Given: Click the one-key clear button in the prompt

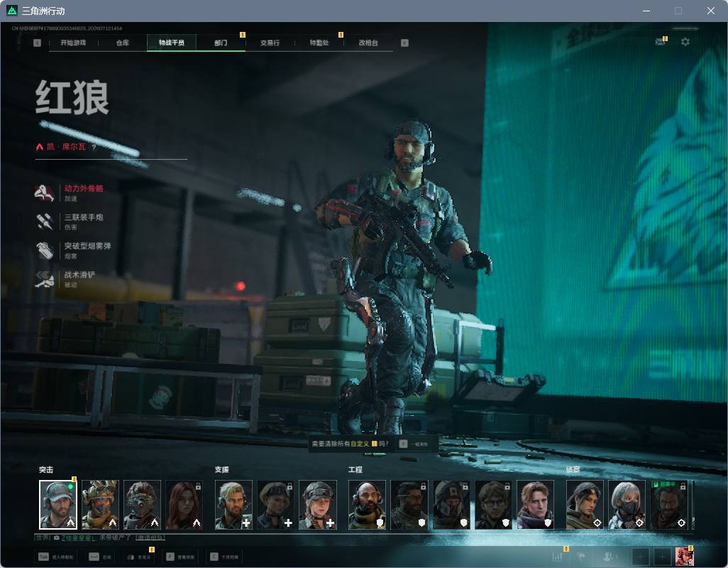Looking at the screenshot, I should 414,444.
